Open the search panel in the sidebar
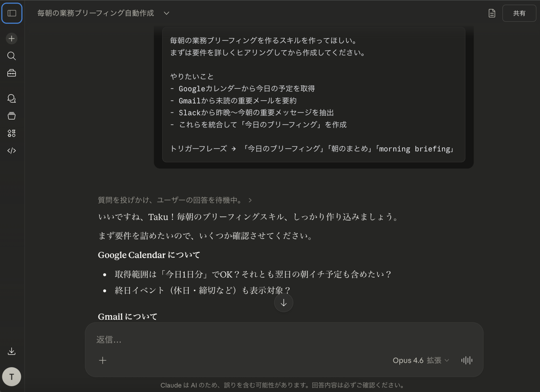 [12, 56]
